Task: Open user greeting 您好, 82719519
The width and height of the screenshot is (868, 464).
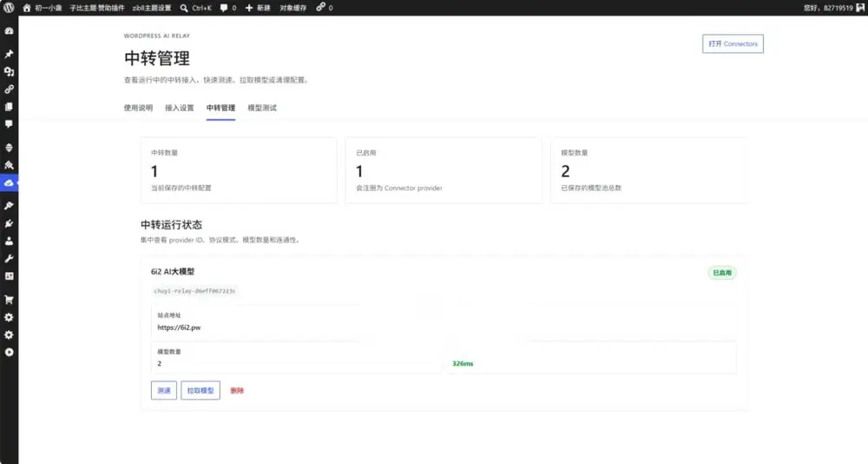Action: coord(833,8)
